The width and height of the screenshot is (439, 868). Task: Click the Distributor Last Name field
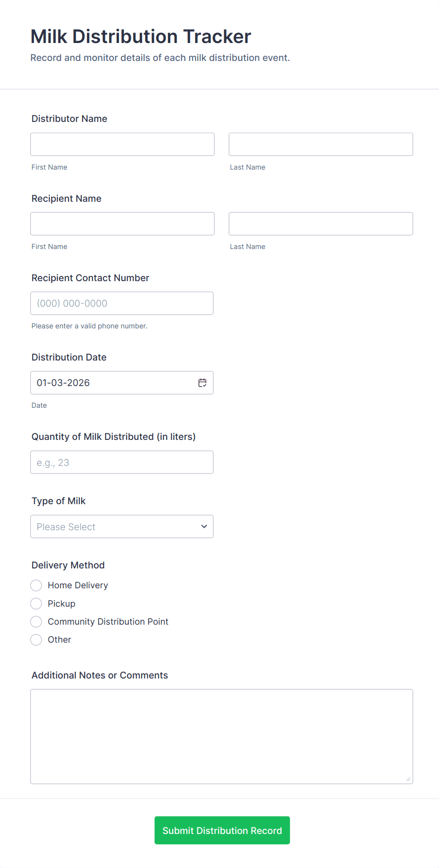[x=321, y=144]
